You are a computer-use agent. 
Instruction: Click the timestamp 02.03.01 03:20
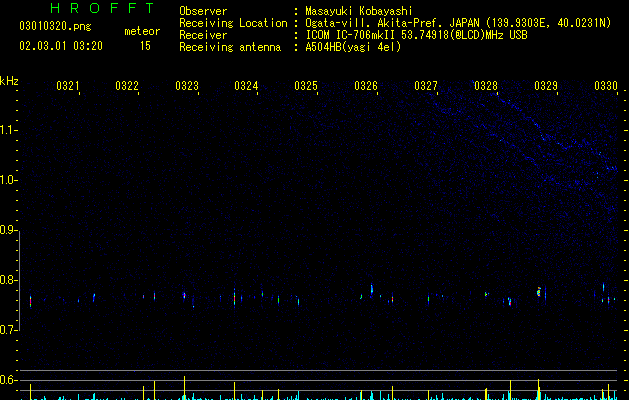coord(61,46)
